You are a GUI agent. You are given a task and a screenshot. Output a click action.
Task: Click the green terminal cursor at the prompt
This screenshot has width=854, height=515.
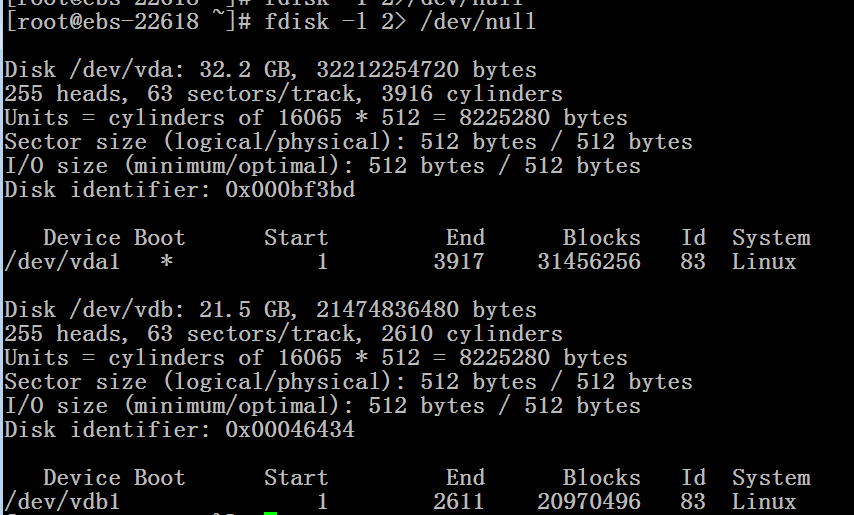[270, 513]
